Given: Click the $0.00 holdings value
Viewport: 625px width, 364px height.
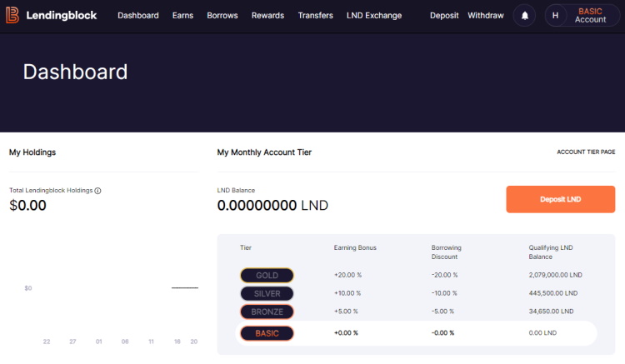Looking at the screenshot, I should click(x=27, y=205).
